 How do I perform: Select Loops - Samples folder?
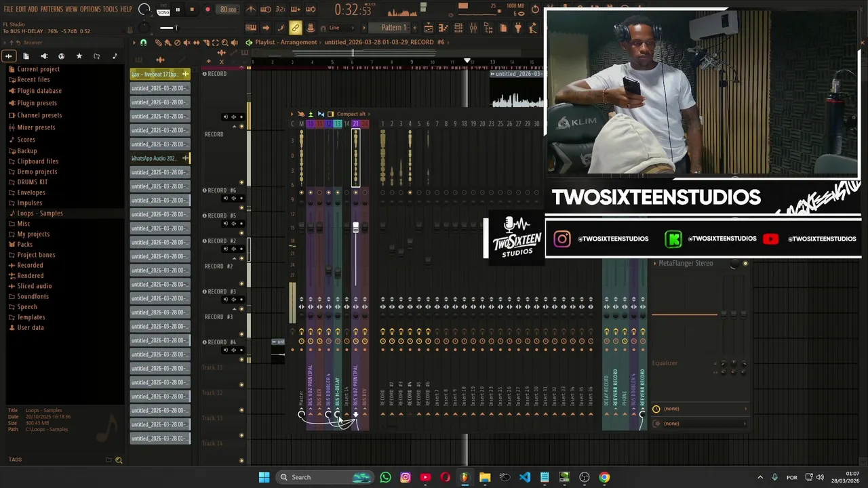39,213
